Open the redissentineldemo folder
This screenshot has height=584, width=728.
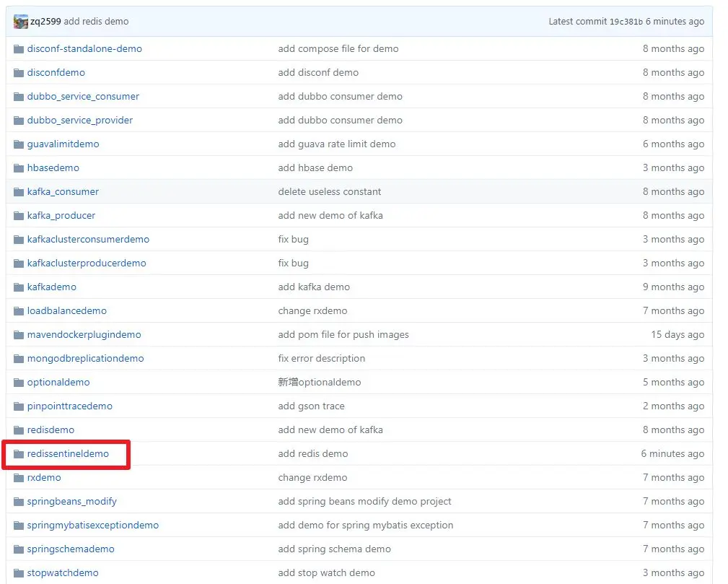(x=68, y=453)
